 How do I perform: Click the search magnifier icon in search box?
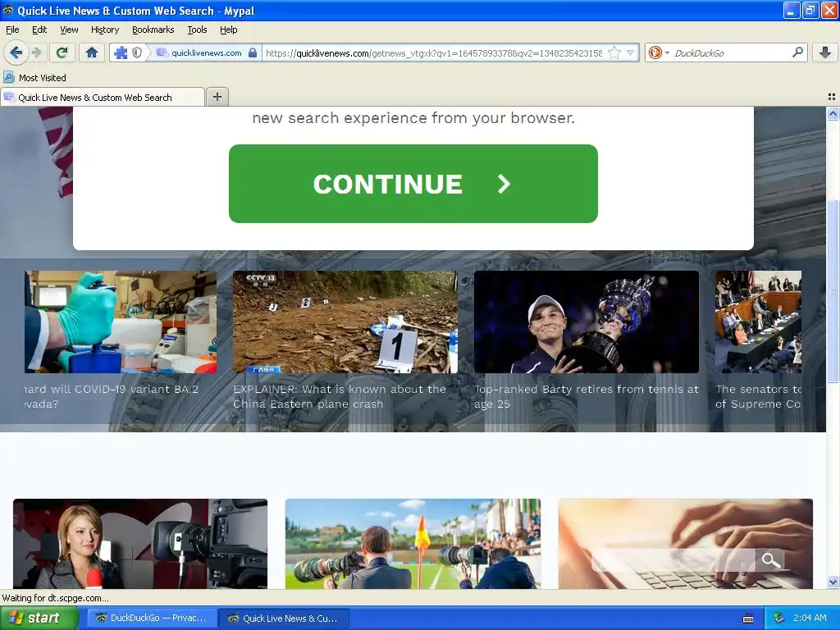coord(797,52)
